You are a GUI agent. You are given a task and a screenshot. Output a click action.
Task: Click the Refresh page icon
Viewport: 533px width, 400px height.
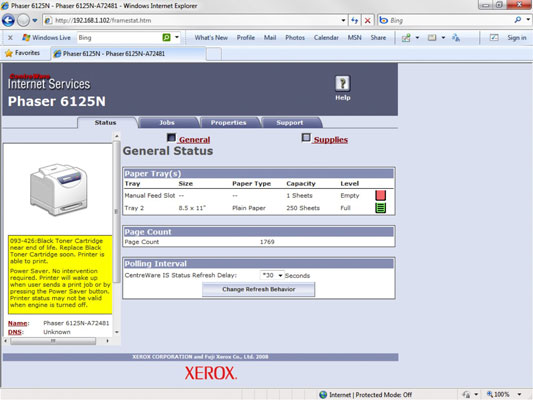click(355, 21)
